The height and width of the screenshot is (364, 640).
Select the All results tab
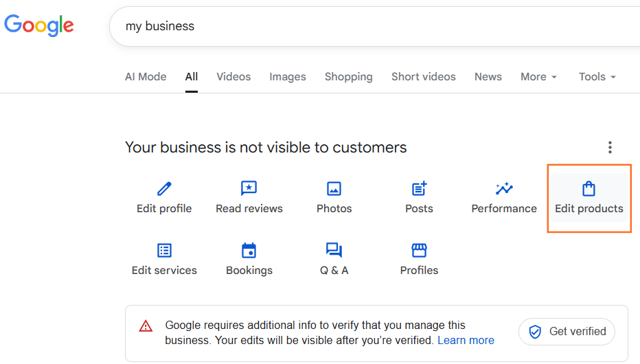click(192, 77)
